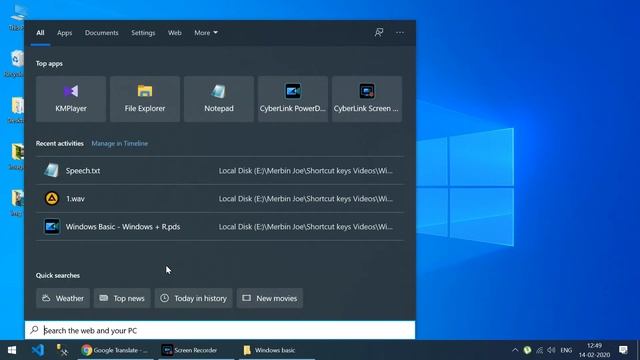Open Windows Basic - Windows + R.pds
Viewport: 640px width, 360px height.
(220, 227)
